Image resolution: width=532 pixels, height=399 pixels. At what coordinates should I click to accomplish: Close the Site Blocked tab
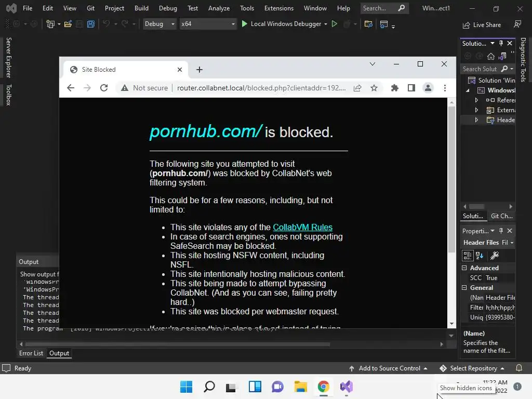coord(180,70)
